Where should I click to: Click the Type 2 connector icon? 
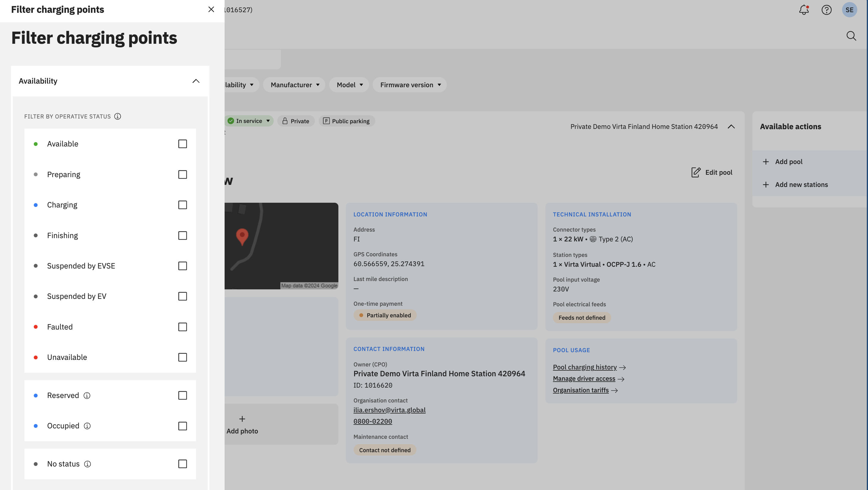[x=593, y=239]
